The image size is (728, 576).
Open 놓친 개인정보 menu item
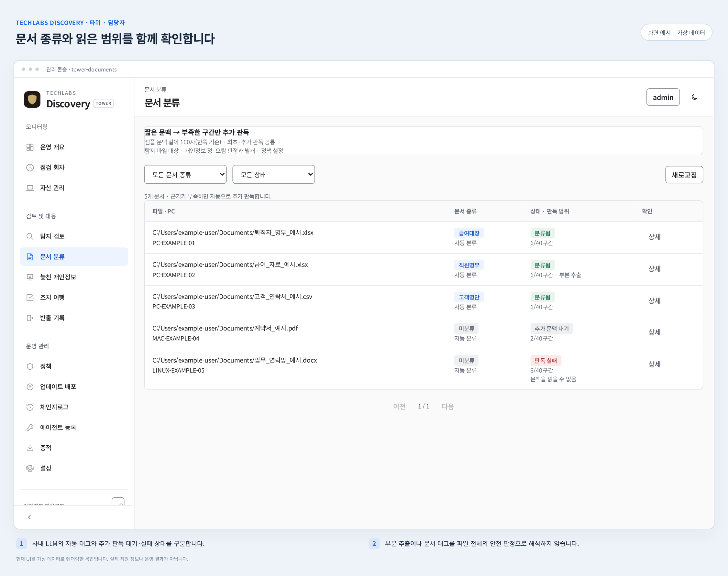(x=74, y=277)
